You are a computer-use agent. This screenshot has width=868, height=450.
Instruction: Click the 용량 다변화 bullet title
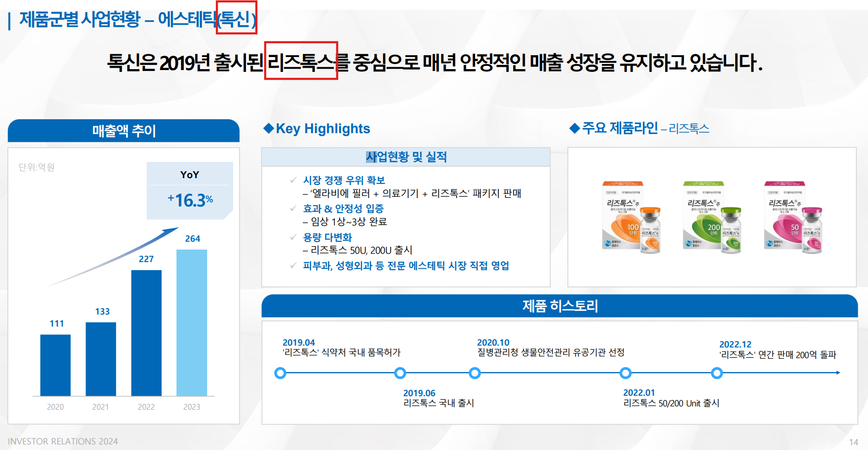[x=327, y=237]
